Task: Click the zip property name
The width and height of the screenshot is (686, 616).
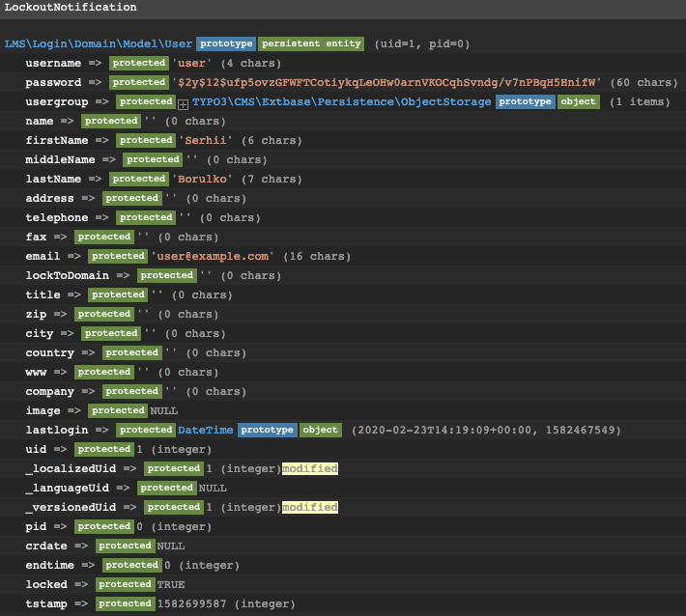Action: point(36,315)
